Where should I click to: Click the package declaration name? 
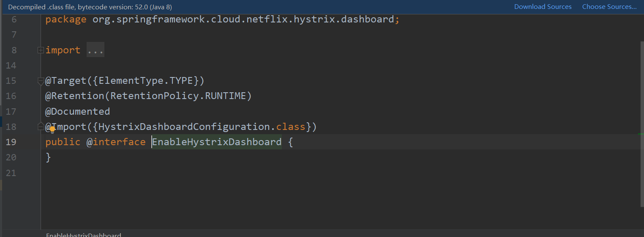click(243, 19)
